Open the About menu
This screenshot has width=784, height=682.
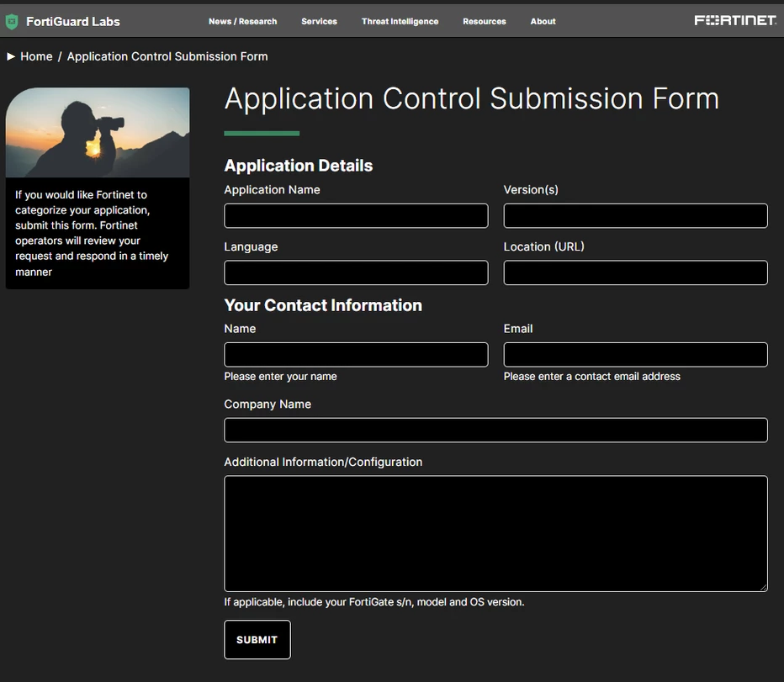point(543,22)
